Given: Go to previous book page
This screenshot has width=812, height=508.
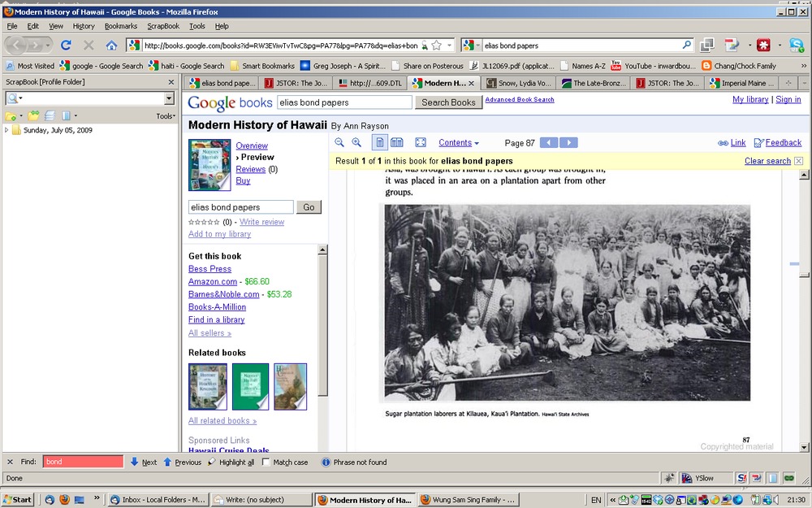Looking at the screenshot, I should coord(549,142).
